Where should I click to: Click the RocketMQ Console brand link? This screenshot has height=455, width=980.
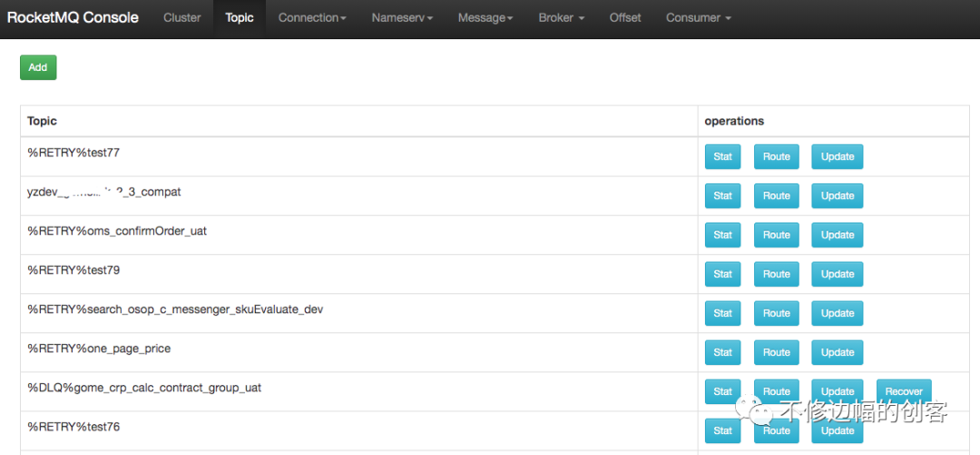pyautogui.click(x=73, y=18)
